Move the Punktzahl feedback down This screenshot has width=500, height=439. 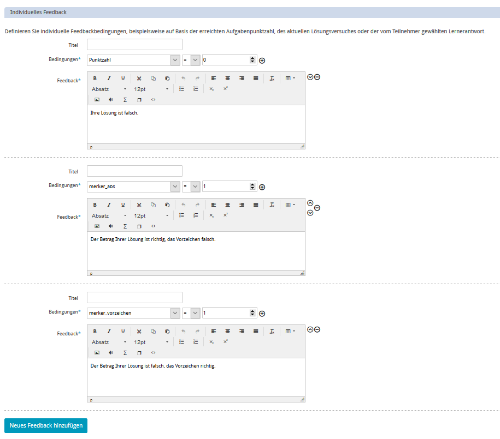[310, 77]
